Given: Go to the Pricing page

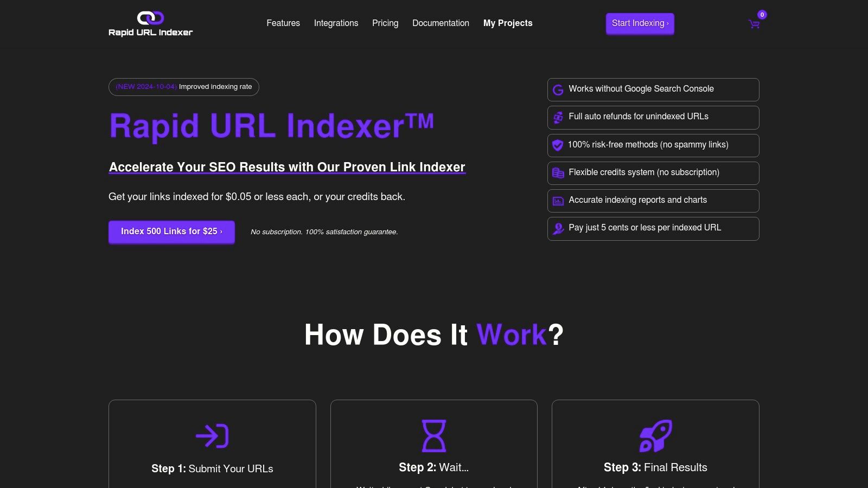Looking at the screenshot, I should 385,23.
